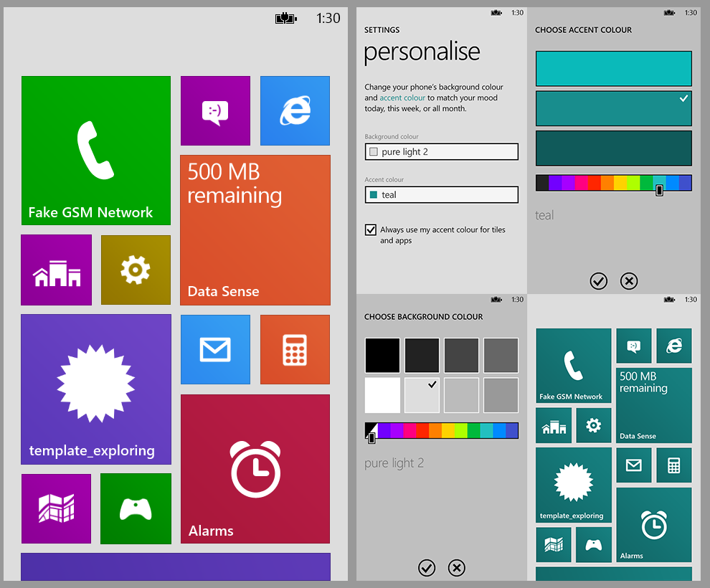
Task: Confirm accent colour with the checkmark button
Action: point(599,281)
